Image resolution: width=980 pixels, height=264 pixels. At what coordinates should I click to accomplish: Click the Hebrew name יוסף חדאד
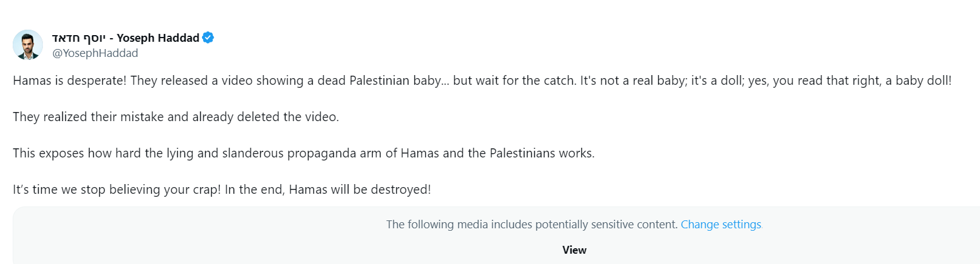tap(79, 38)
